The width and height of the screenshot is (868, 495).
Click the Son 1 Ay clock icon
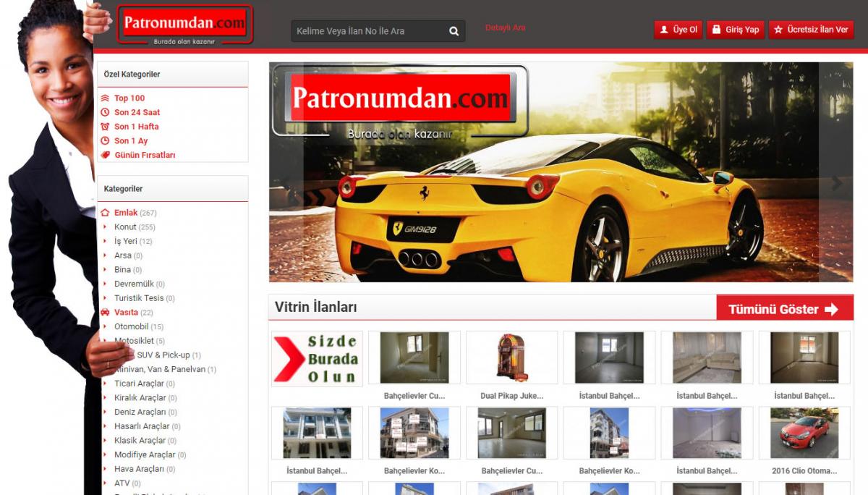point(105,141)
